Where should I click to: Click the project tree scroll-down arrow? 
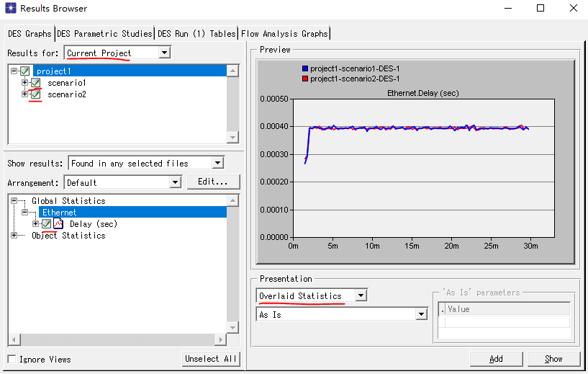(x=233, y=137)
